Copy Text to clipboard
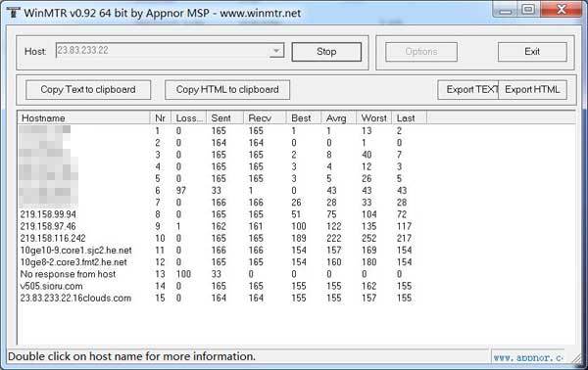Image resolution: width=588 pixels, height=370 pixels. (x=88, y=90)
